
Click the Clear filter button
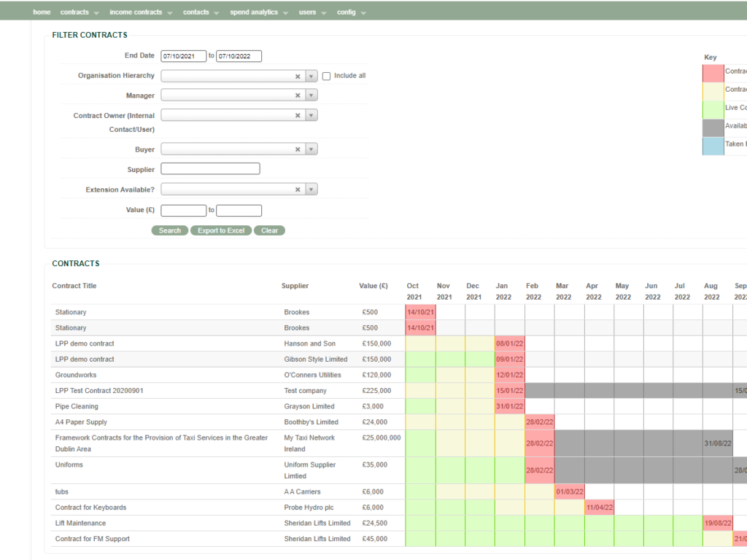coord(269,230)
